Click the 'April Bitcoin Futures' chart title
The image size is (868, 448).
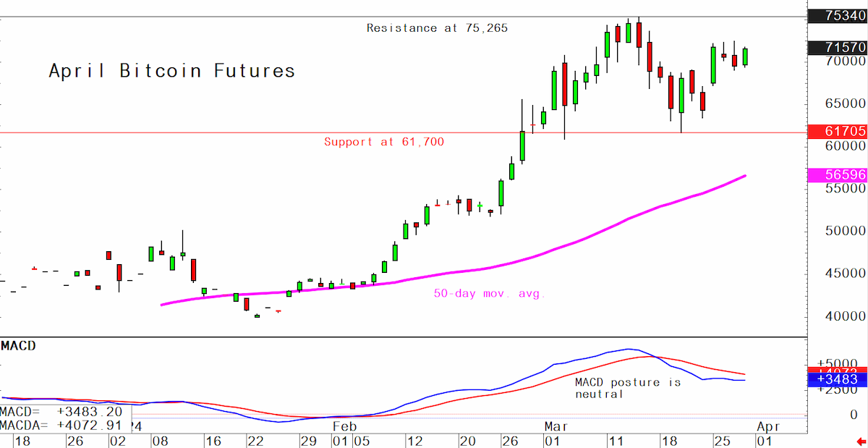click(172, 71)
